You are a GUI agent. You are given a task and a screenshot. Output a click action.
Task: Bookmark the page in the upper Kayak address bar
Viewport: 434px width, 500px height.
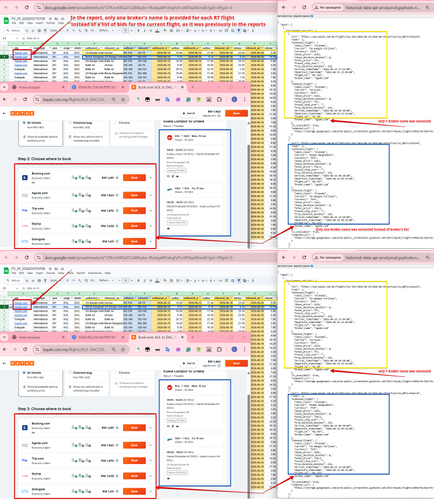(x=123, y=99)
